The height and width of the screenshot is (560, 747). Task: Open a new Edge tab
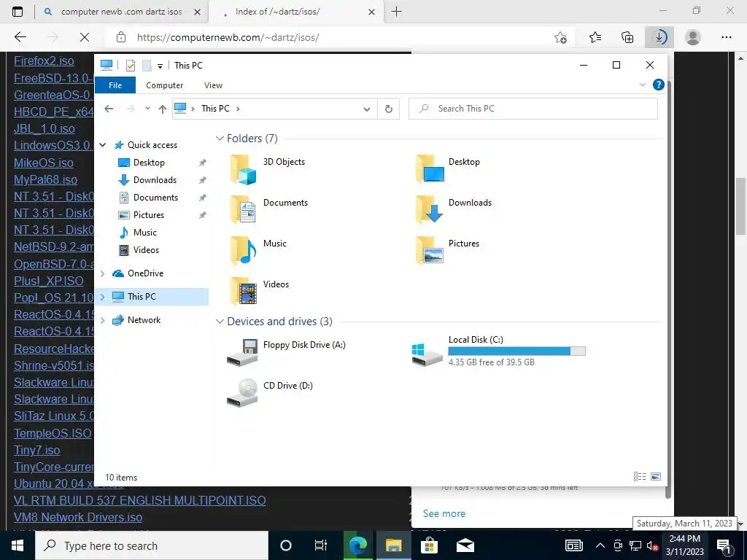click(396, 12)
